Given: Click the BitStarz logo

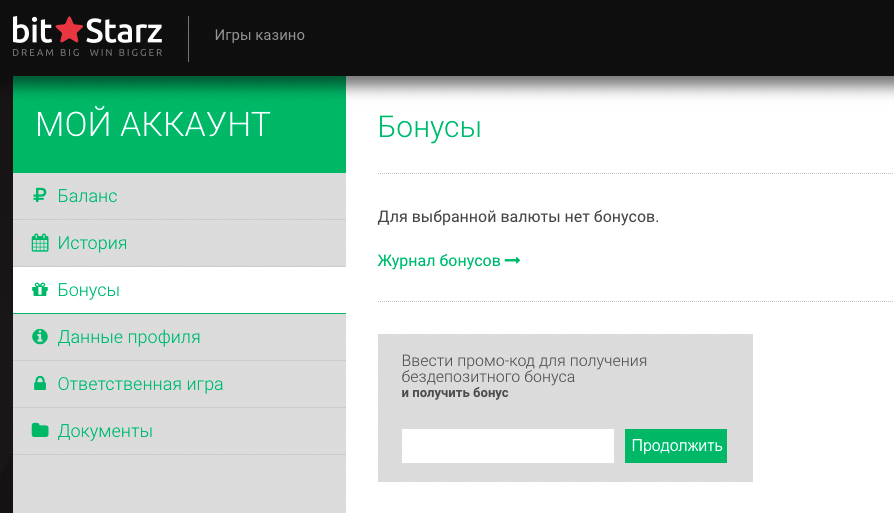Looking at the screenshot, I should (x=87, y=36).
